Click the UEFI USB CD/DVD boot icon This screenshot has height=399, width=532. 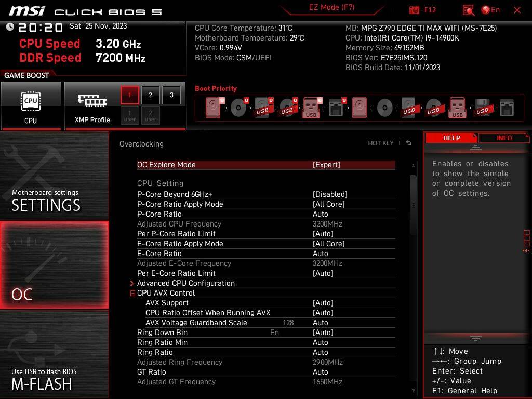(288, 108)
